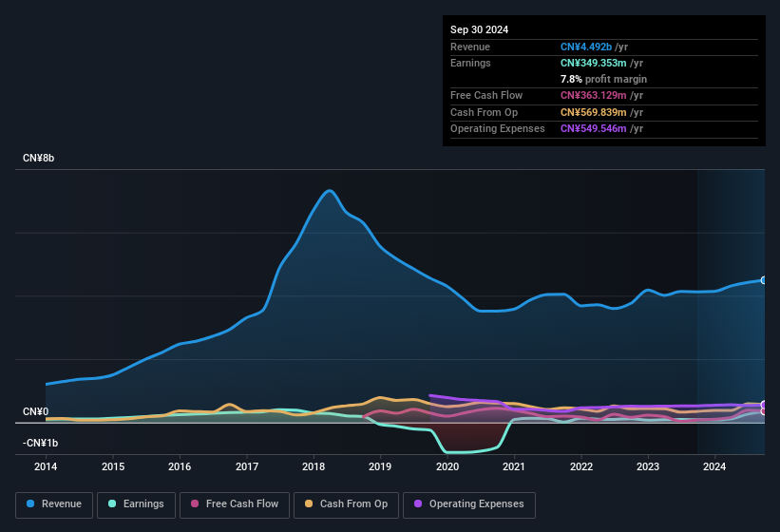780x532 pixels.
Task: Click the CN¥4.492b revenue value in tooltip
Action: tap(586, 47)
